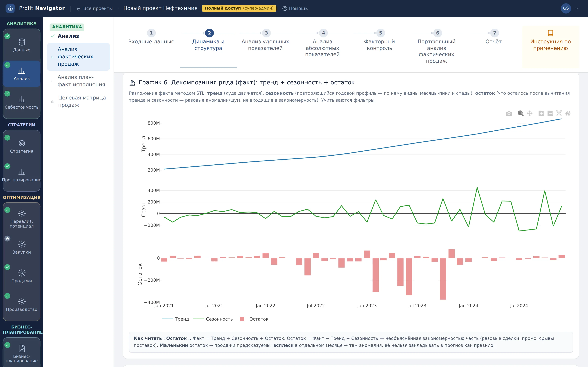This screenshot has height=367, width=588.
Task: Autoscale the chart axes
Action: 559,113
